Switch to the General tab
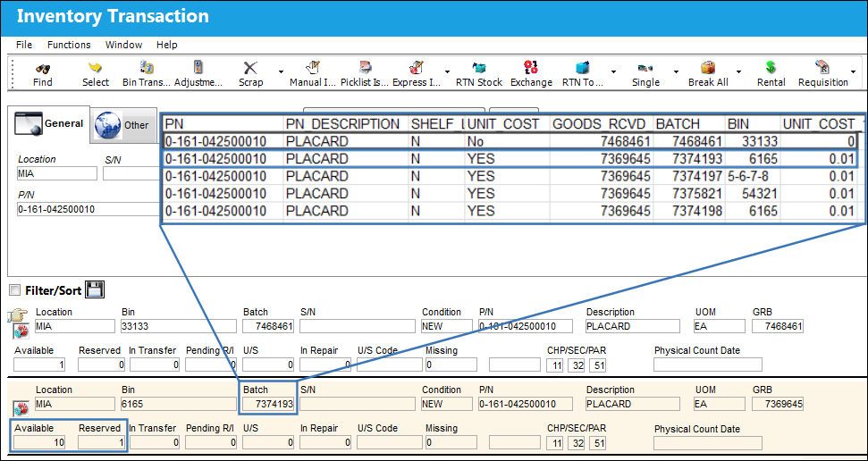The image size is (868, 461). [x=48, y=123]
